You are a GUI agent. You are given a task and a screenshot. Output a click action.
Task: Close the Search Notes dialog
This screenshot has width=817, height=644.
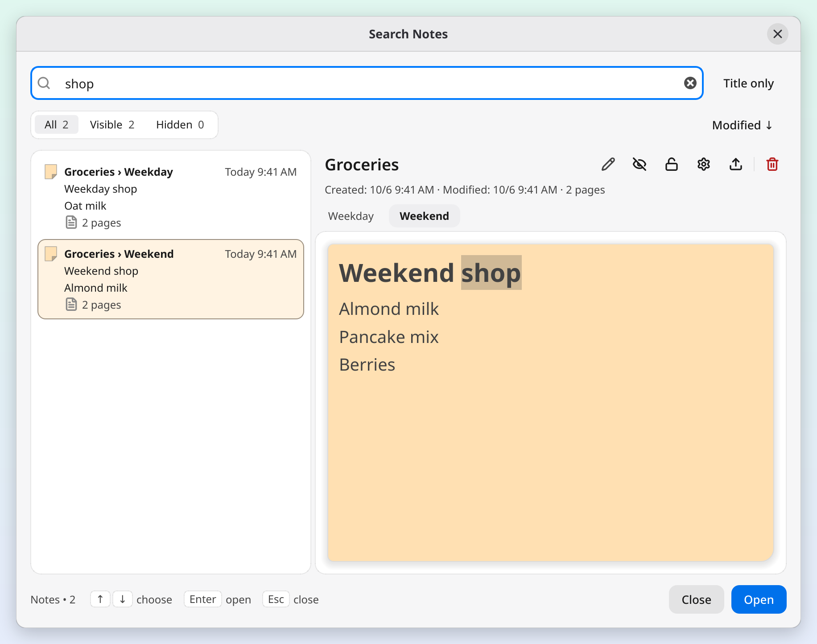[777, 34]
